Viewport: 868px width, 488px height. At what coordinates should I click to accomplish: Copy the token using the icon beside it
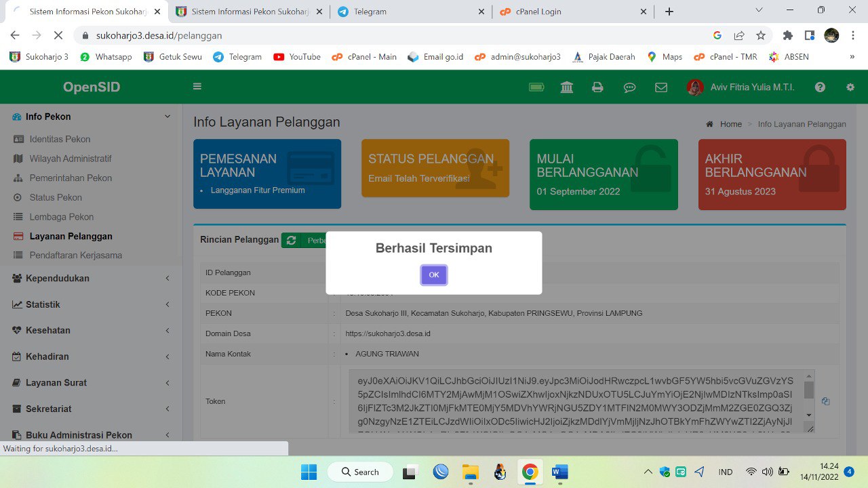coord(825,401)
